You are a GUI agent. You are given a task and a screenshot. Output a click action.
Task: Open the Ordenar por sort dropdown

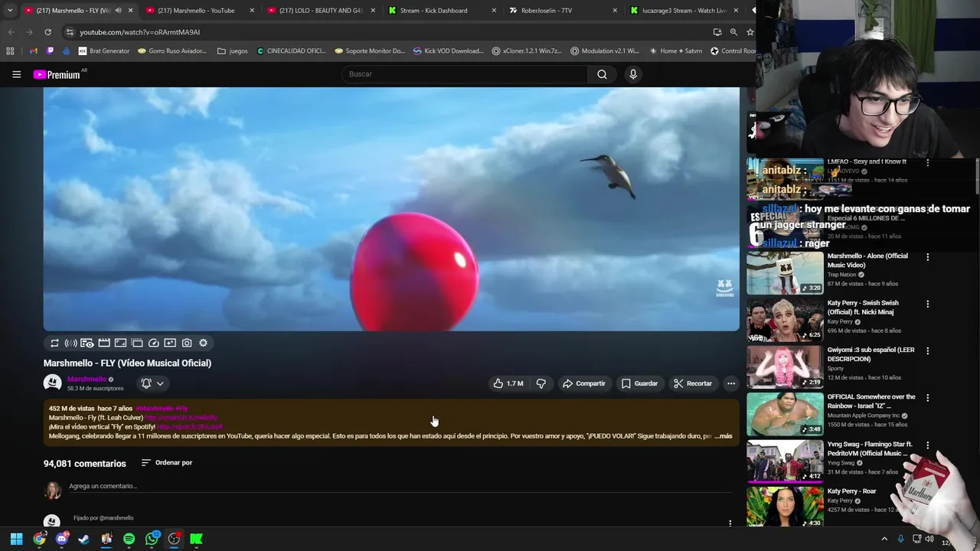(x=167, y=462)
